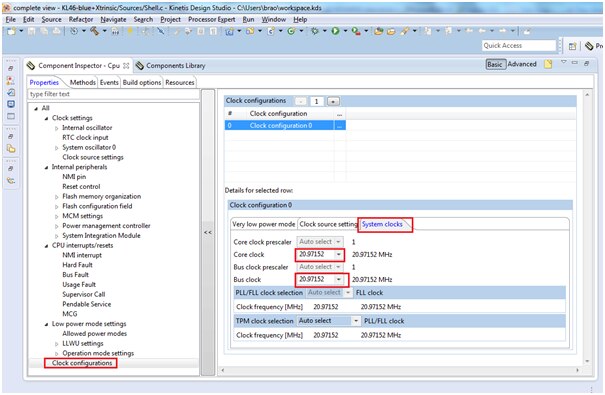Select the MCG tree item
This screenshot has width=605, height=395.
tap(70, 314)
